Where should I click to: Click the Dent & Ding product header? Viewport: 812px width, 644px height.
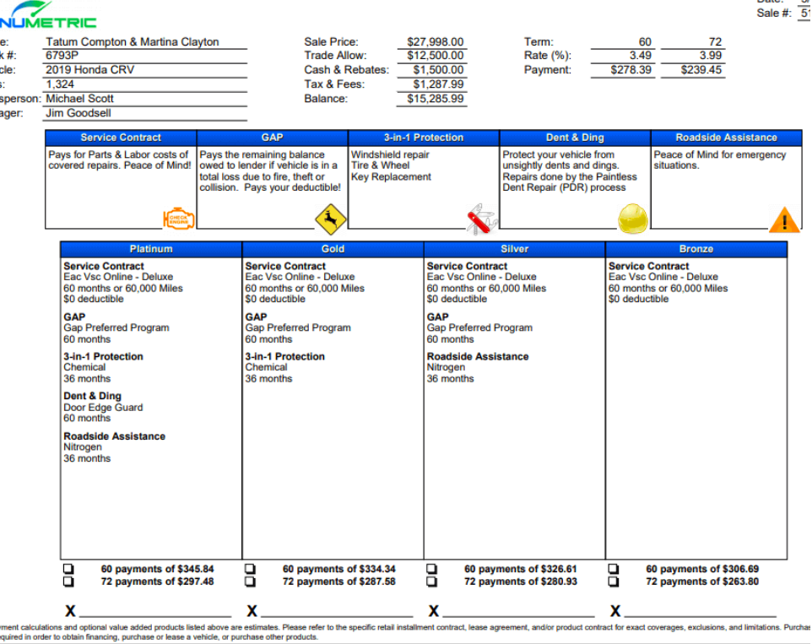coord(575,138)
